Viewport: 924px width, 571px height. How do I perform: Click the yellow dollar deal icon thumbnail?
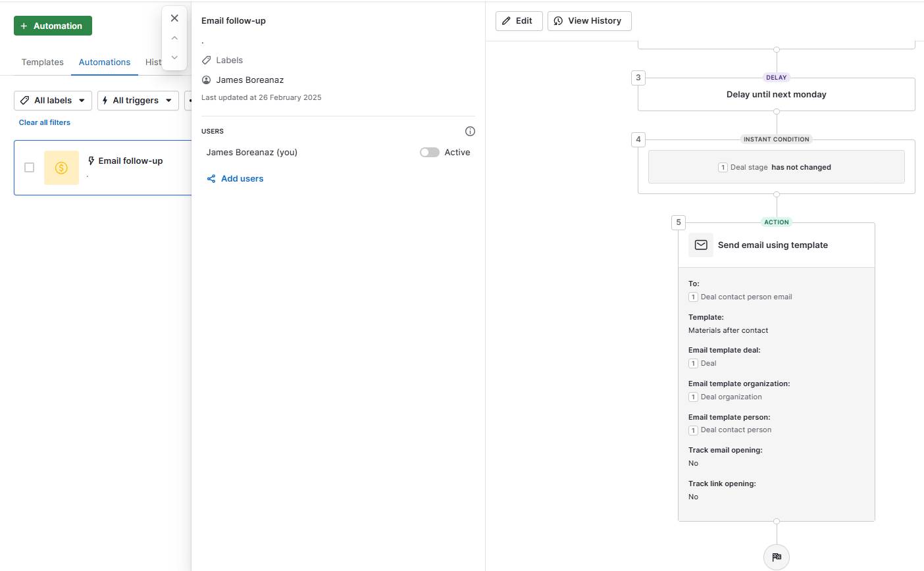(61, 168)
